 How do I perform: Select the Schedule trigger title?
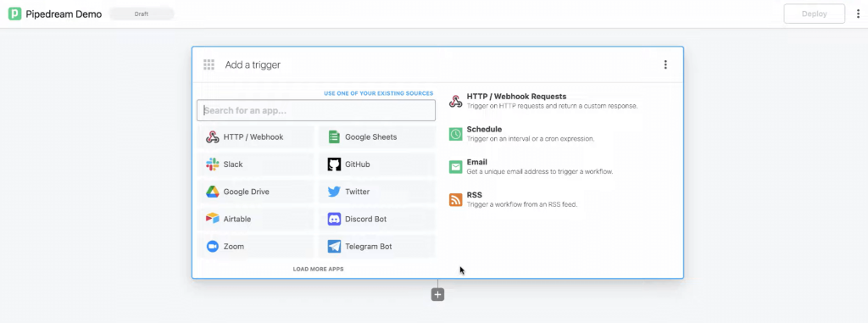click(484, 129)
